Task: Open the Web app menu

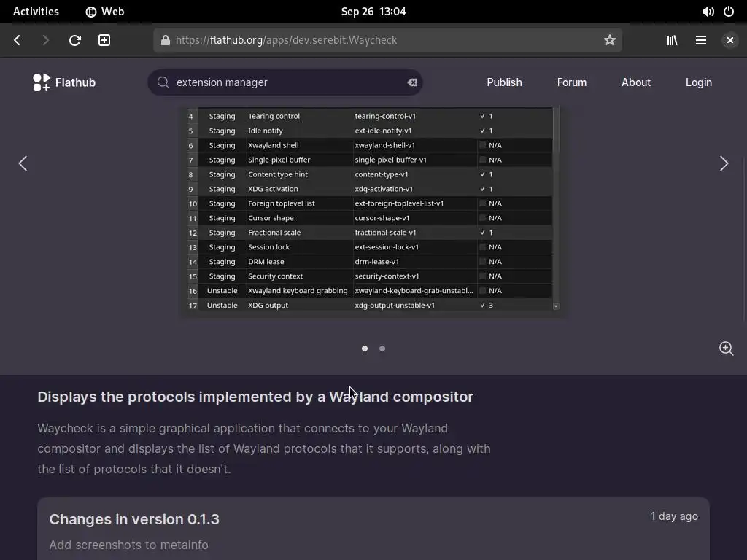Action: pos(105,12)
